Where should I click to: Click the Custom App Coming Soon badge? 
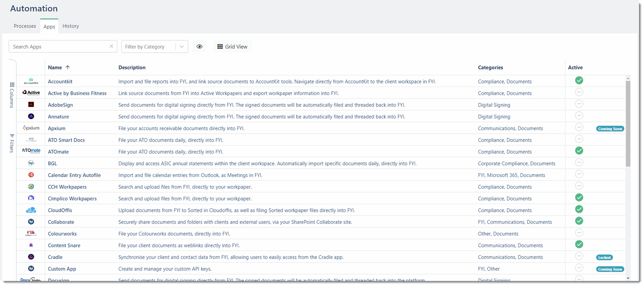point(610,269)
